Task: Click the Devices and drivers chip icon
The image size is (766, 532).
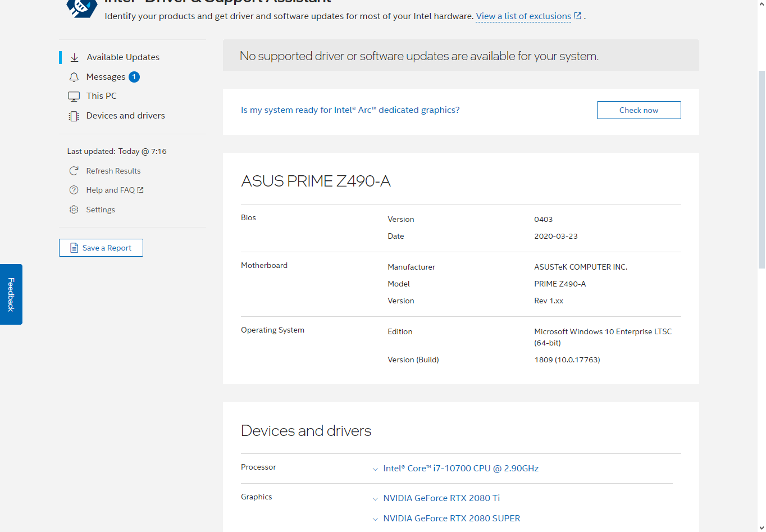Action: pyautogui.click(x=74, y=116)
